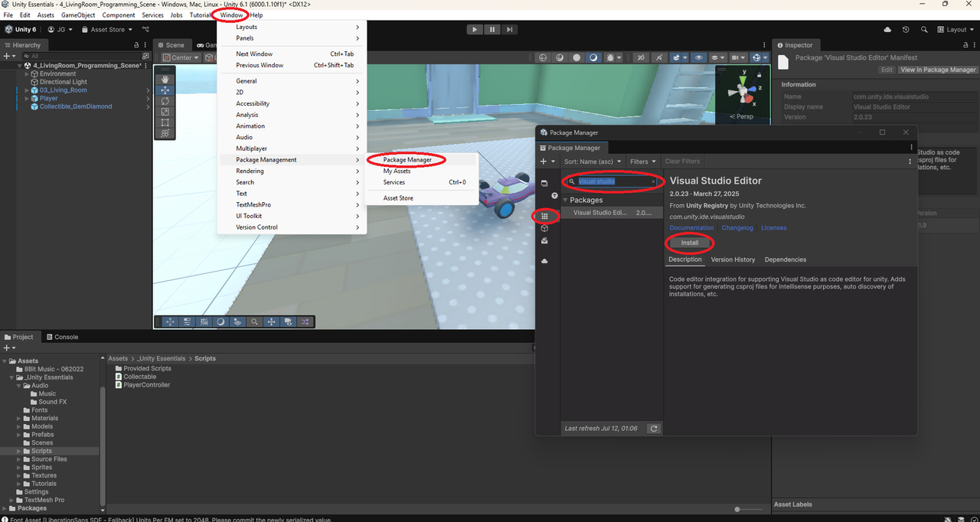Open the GameObject menu
The width and height of the screenshot is (980, 522).
pos(78,15)
